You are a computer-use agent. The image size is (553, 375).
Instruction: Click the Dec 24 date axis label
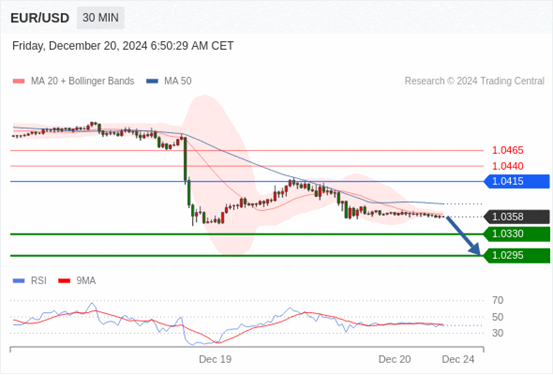click(458, 359)
